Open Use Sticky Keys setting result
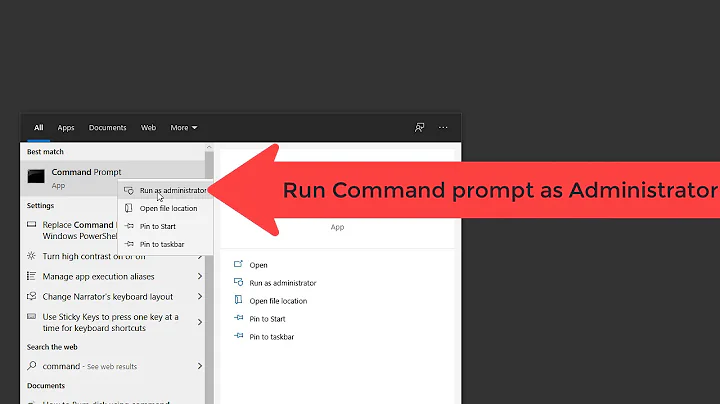 point(112,322)
